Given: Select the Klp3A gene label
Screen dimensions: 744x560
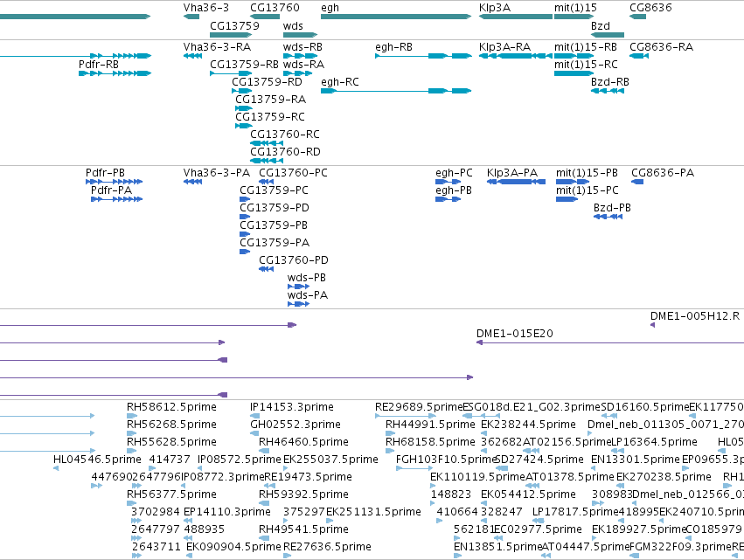Looking at the screenshot, I should pyautogui.click(x=495, y=8).
